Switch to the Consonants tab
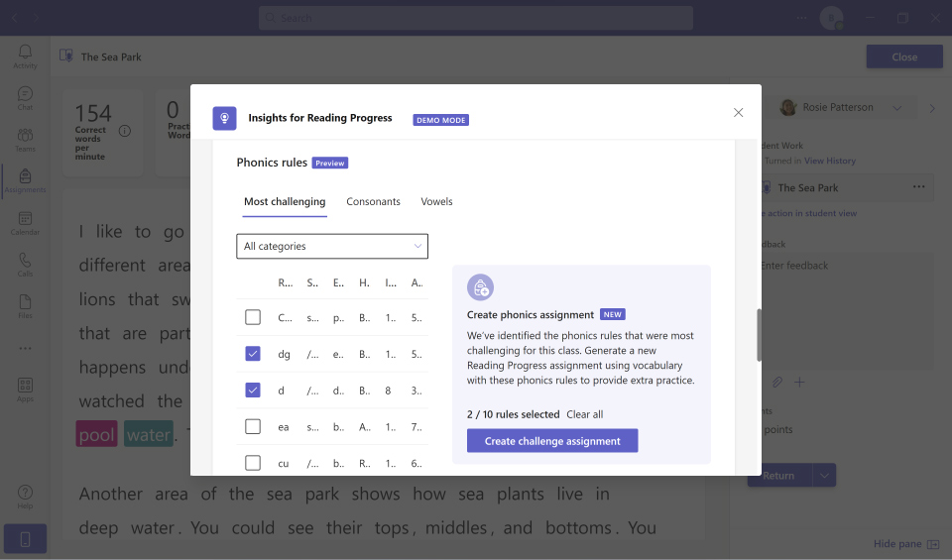This screenshot has width=952, height=560. [x=373, y=201]
